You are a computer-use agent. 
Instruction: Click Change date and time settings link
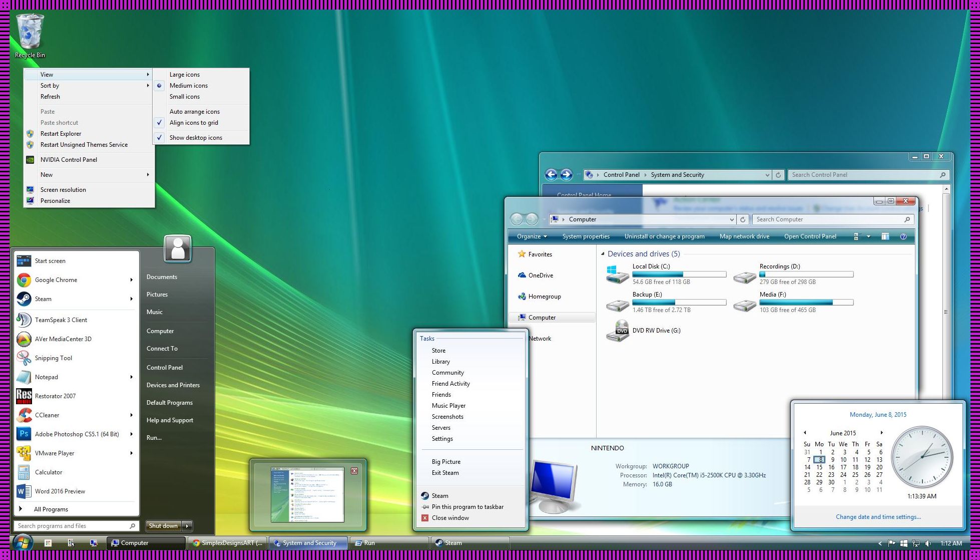pos(878,517)
